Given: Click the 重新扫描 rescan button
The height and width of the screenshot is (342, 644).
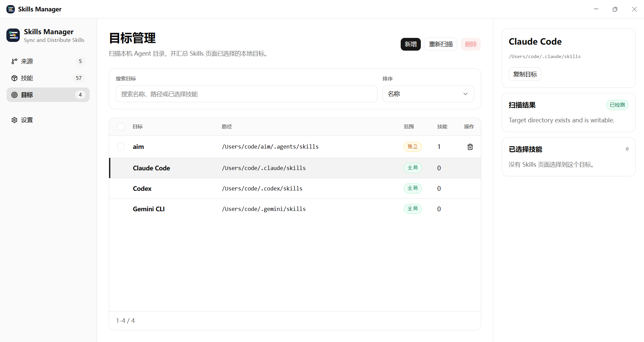Looking at the screenshot, I should [x=441, y=44].
